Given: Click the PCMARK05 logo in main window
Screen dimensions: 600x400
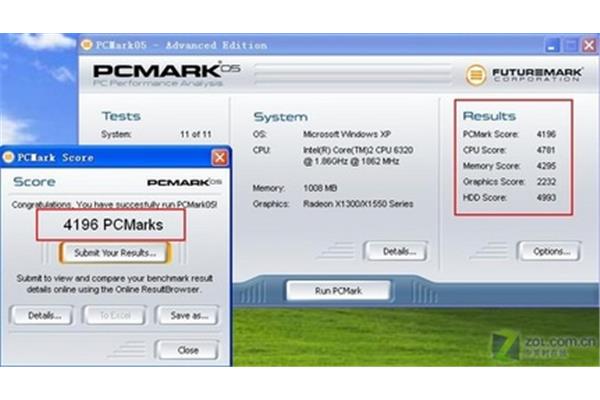Looking at the screenshot, I should tap(166, 73).
